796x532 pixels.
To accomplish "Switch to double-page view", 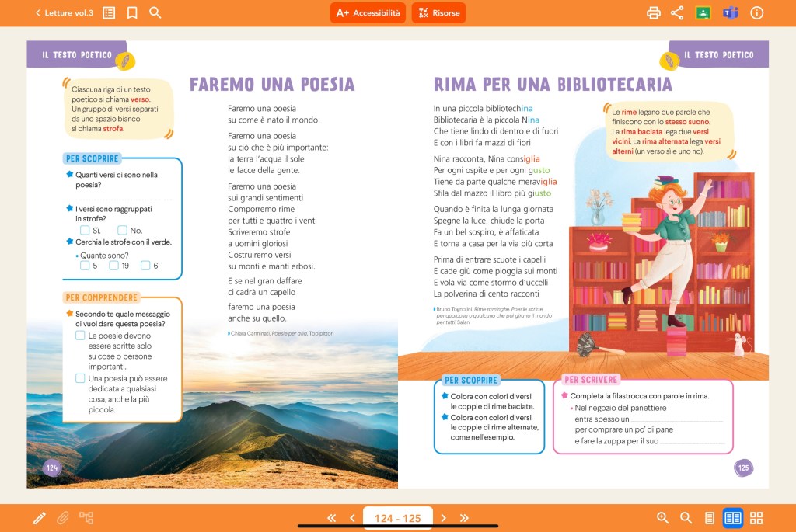I will (732, 518).
